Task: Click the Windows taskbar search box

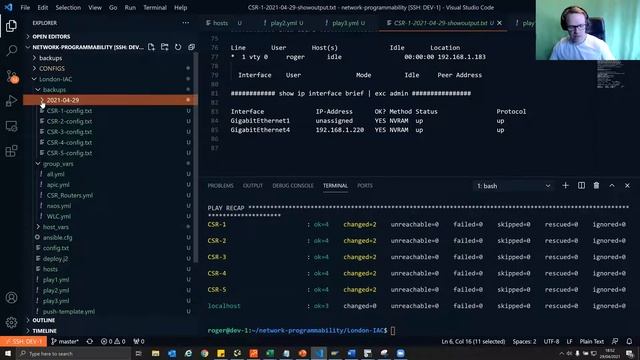Action: coord(73,353)
